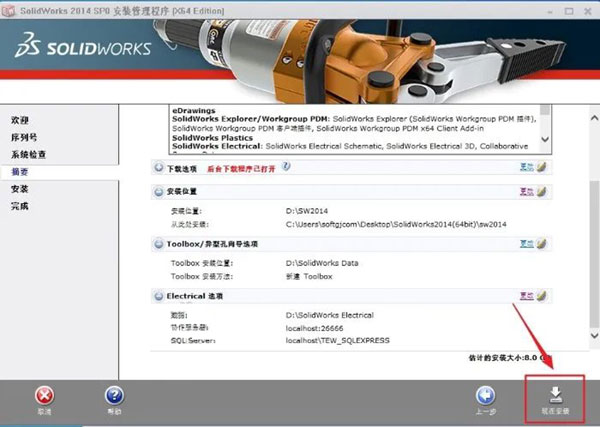Click the product list scrollbar thumb
Viewport: 600px width, 427px height.
point(545,110)
